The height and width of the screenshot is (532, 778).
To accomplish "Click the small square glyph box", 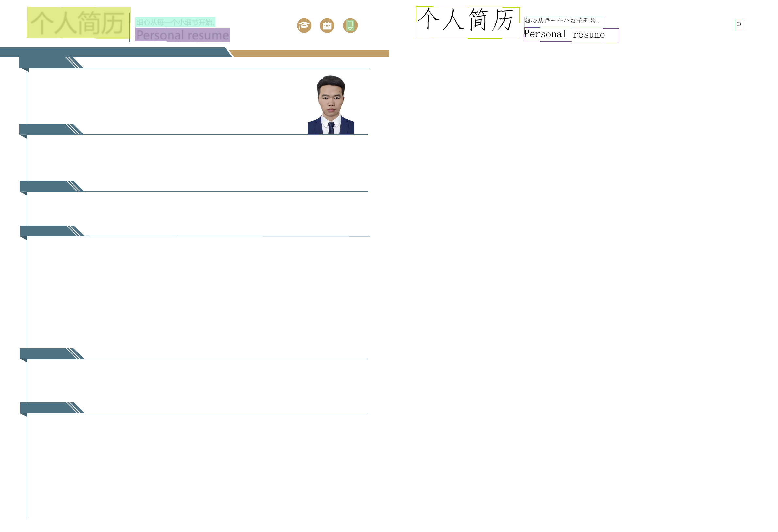I will coord(739,25).
